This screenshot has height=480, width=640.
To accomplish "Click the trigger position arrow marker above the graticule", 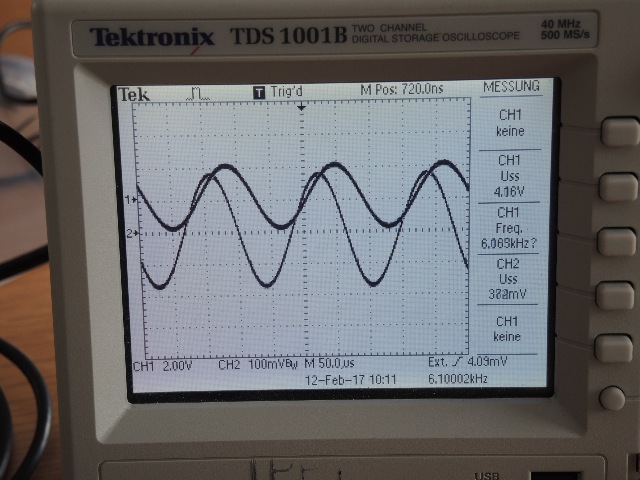I will tap(301, 108).
